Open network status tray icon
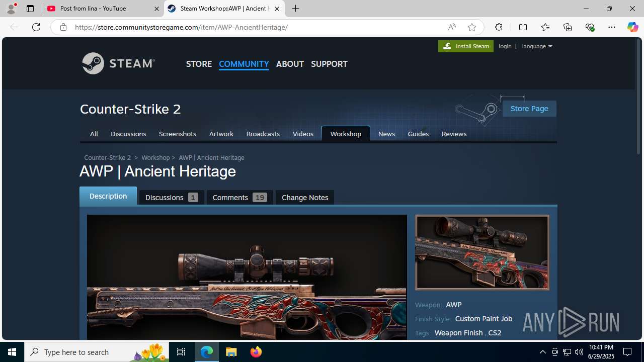This screenshot has height=362, width=644. pos(567,352)
